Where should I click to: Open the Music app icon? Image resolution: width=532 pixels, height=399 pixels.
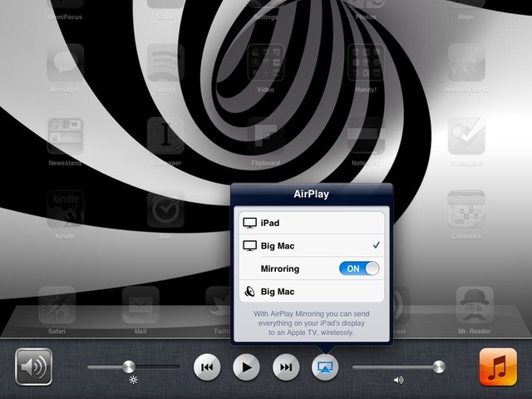[x=498, y=367]
